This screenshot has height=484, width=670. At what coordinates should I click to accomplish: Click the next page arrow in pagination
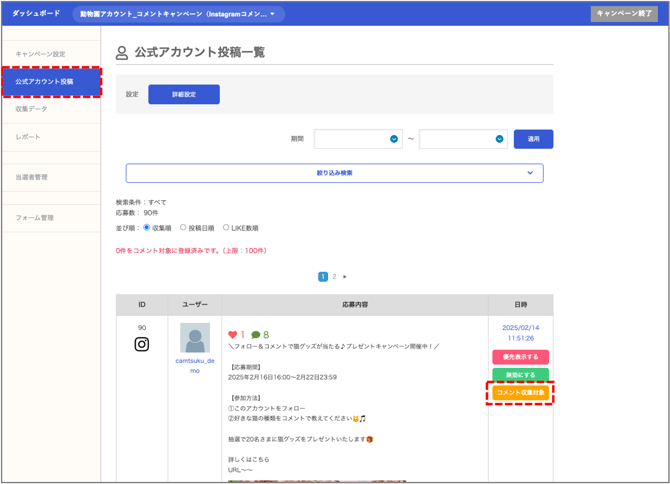pos(346,276)
